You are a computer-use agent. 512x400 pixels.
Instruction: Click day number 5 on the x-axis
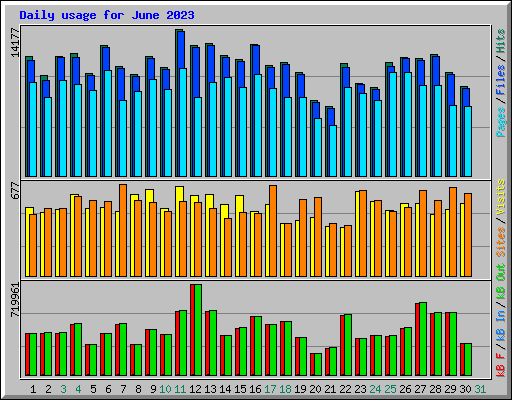tap(93, 389)
